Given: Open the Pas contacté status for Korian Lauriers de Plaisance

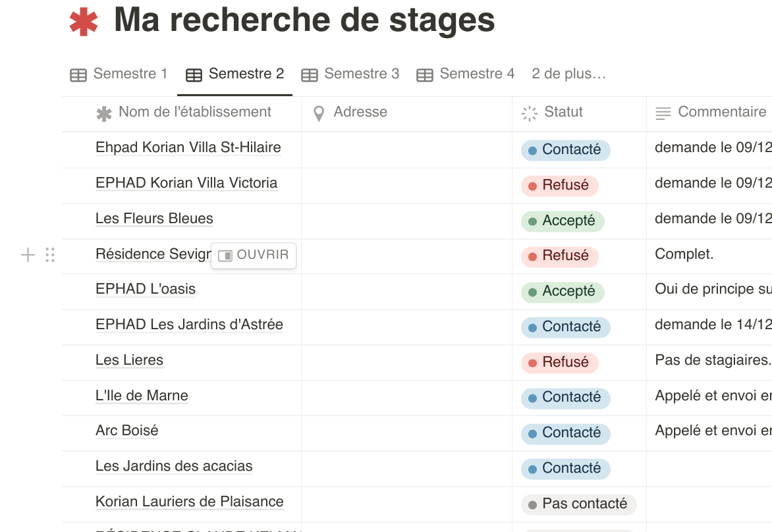Looking at the screenshot, I should 578,504.
